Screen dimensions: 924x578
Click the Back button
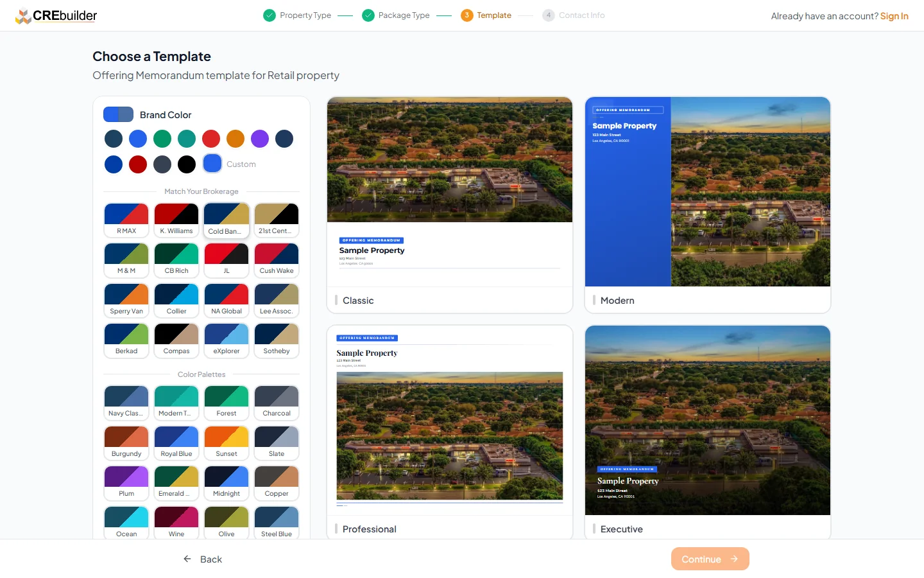point(203,559)
